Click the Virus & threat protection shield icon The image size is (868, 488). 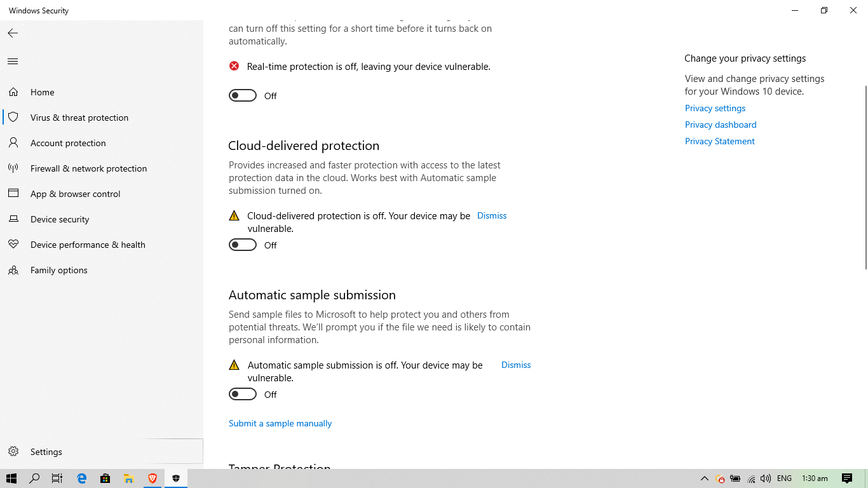click(13, 118)
